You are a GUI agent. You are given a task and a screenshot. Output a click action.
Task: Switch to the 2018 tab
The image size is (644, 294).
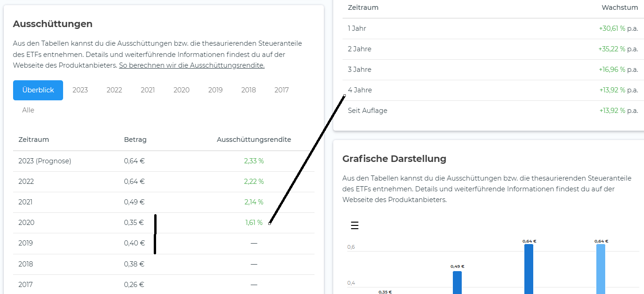pyautogui.click(x=249, y=90)
